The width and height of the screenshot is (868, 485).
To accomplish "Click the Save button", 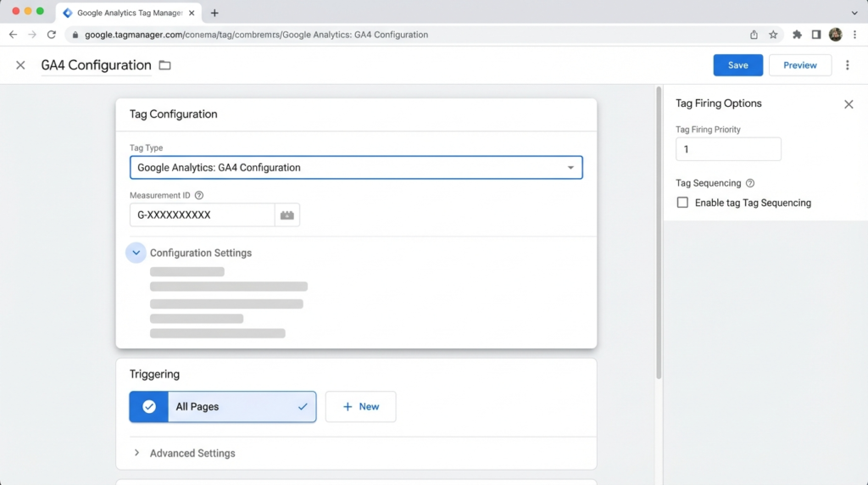I will coord(737,65).
